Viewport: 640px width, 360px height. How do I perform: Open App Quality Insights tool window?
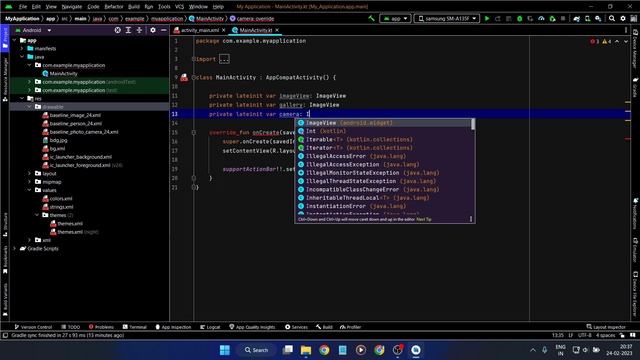coord(252,327)
